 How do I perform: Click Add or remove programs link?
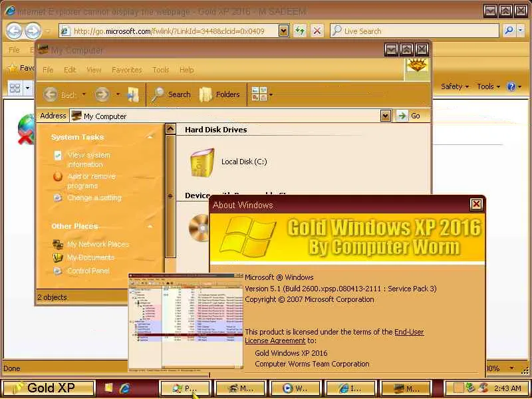coord(91,181)
